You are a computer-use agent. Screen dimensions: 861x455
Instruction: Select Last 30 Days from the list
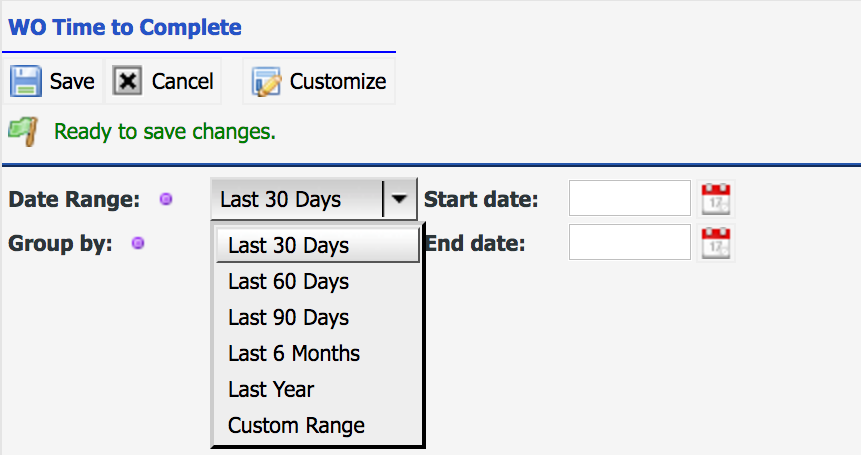[317, 245]
